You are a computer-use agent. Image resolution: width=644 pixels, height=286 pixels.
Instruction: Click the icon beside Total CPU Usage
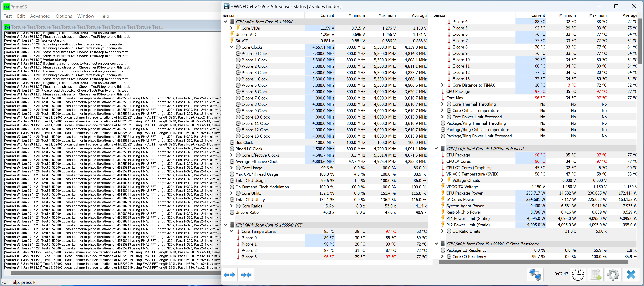point(232,181)
